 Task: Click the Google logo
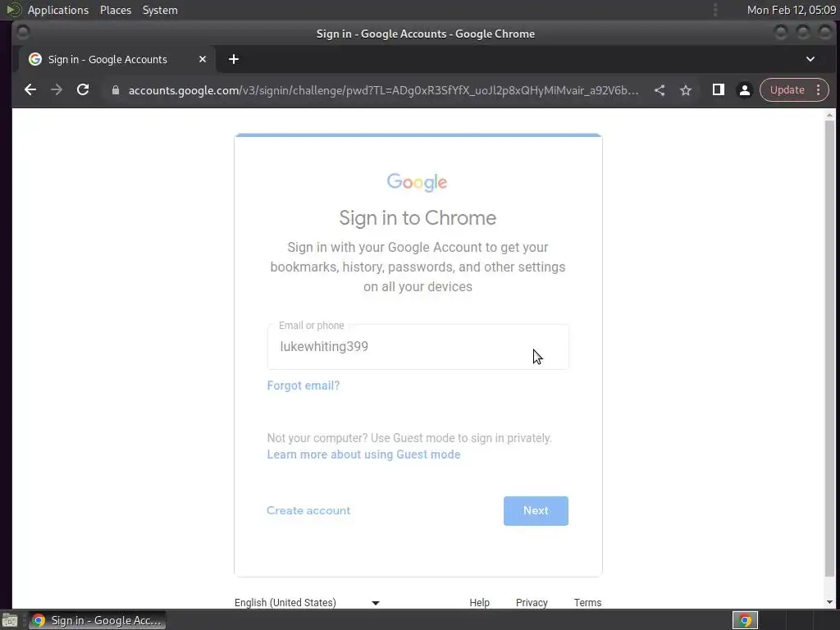(418, 182)
